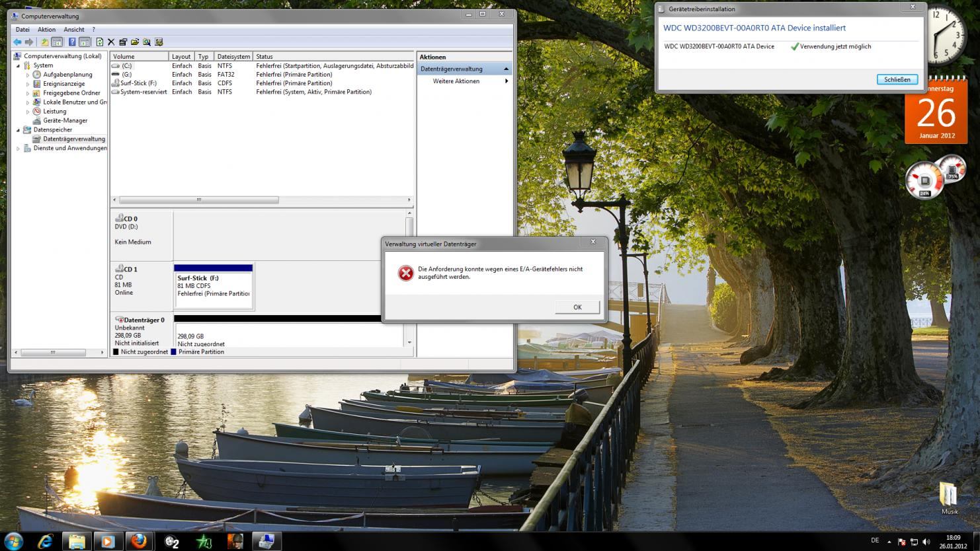The width and height of the screenshot is (980, 551).
Task: Expand the Freigegebene Ordner tree node
Action: (x=28, y=93)
